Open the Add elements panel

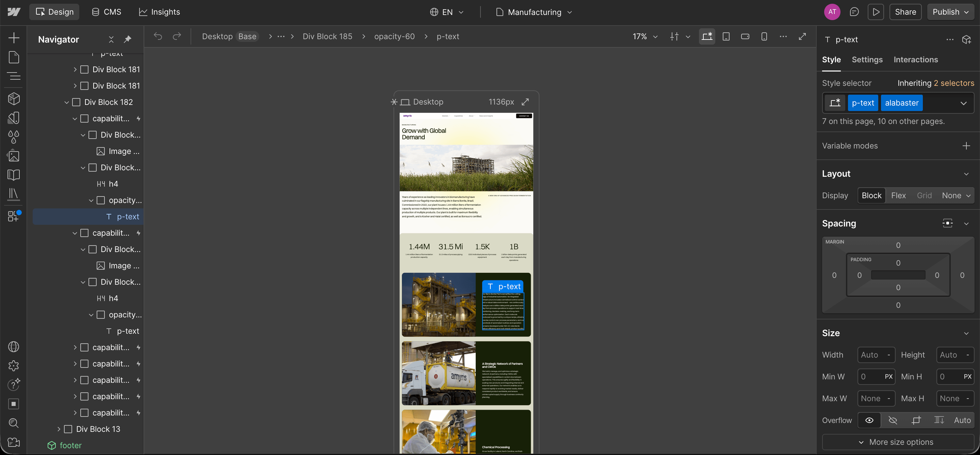pyautogui.click(x=14, y=38)
